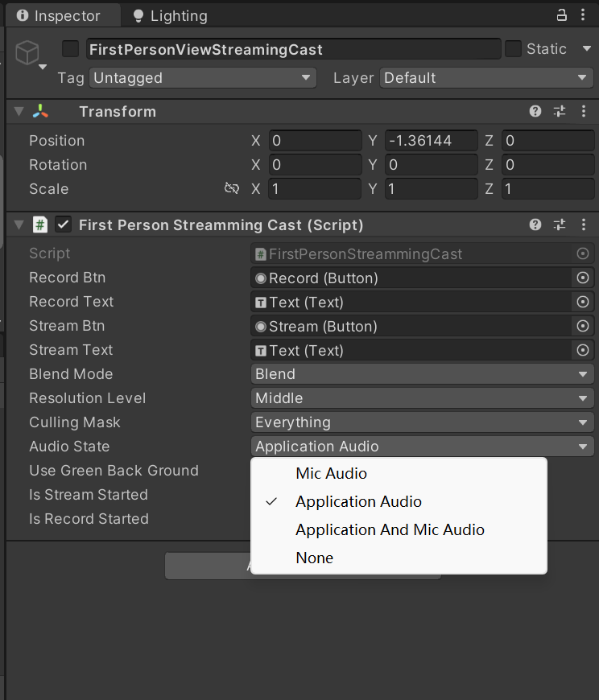
Task: Select Application Audio in the dropdown list
Action: [x=399, y=501]
